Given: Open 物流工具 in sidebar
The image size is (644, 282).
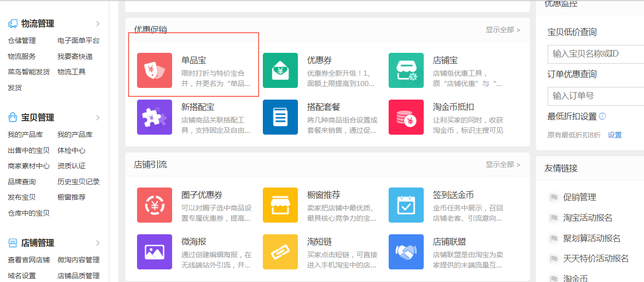Looking at the screenshot, I should click(72, 72).
